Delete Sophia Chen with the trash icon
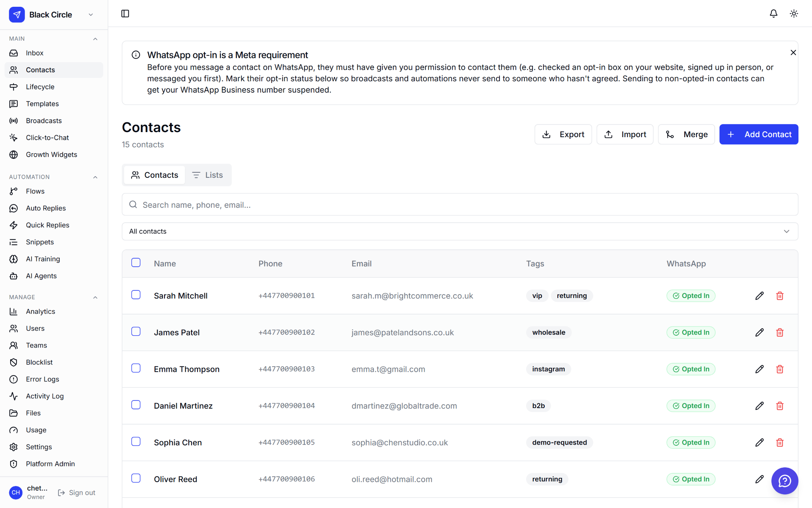812x508 pixels. [x=780, y=442]
